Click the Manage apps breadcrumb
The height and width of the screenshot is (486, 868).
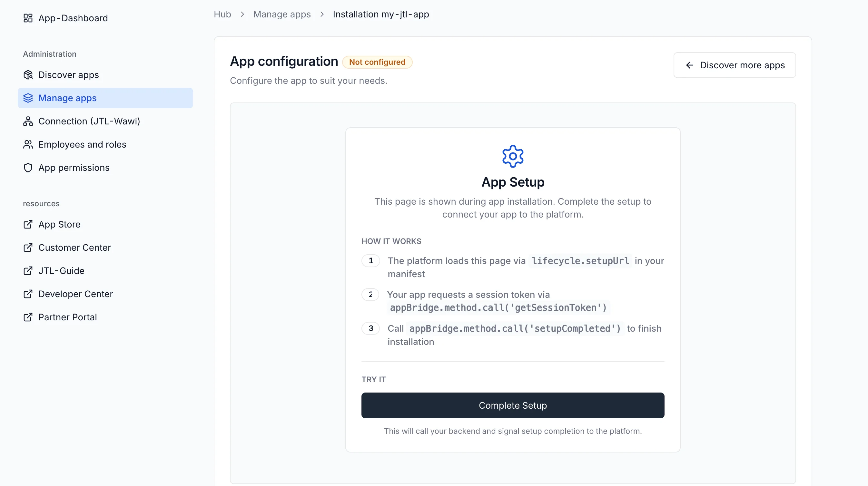click(x=282, y=15)
